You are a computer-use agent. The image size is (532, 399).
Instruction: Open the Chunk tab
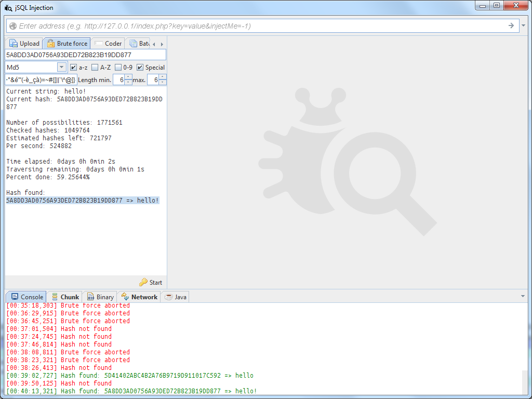(x=65, y=297)
